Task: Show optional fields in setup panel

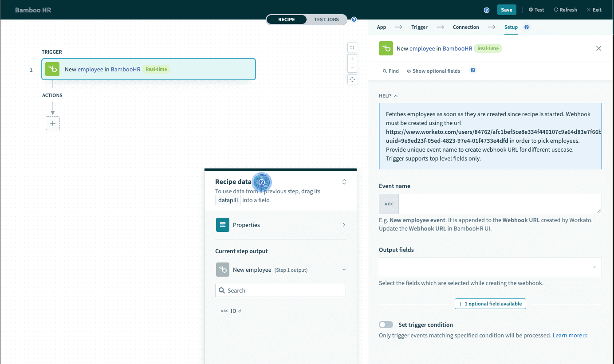Action: click(x=433, y=71)
